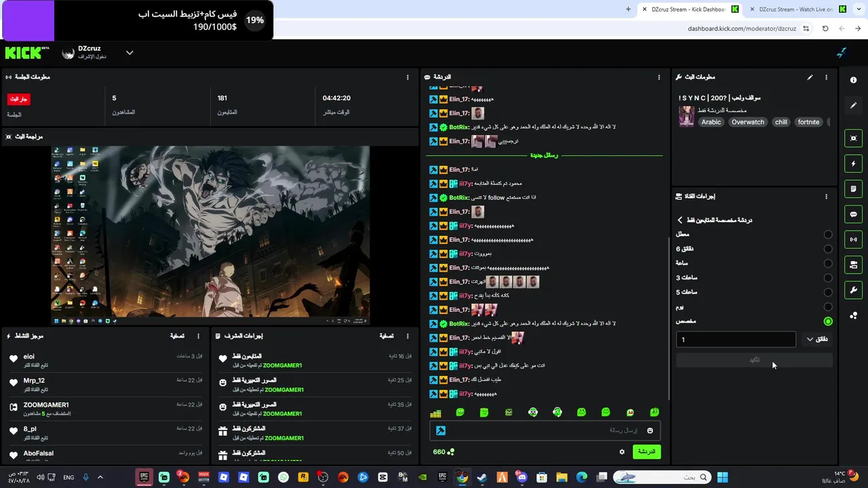
Task: Click the AboFalsal activity entry
Action: click(104, 453)
